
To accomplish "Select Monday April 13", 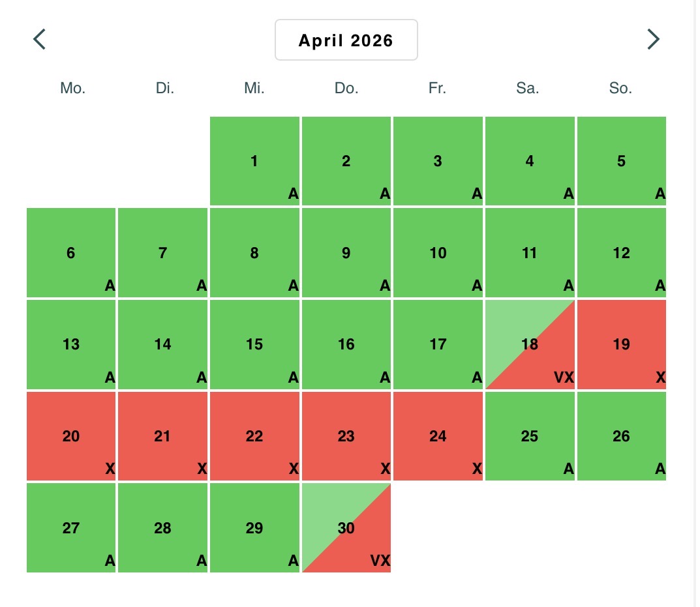I will [71, 344].
